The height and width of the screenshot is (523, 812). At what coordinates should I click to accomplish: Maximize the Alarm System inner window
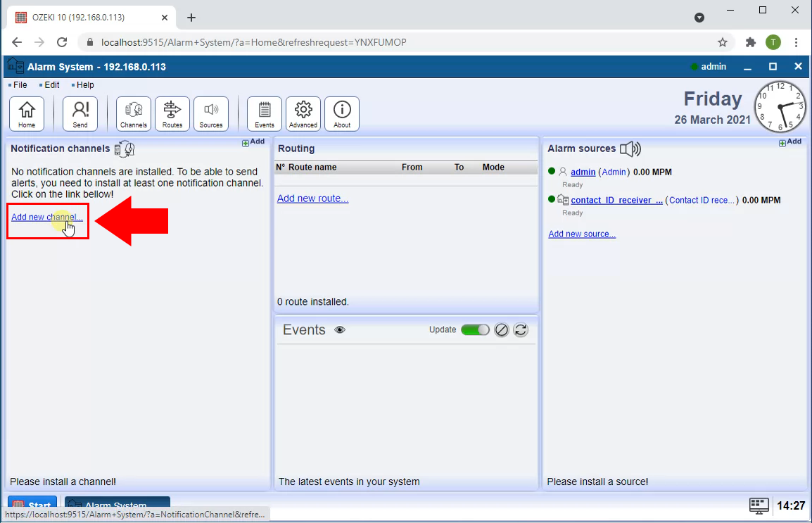[x=773, y=66]
